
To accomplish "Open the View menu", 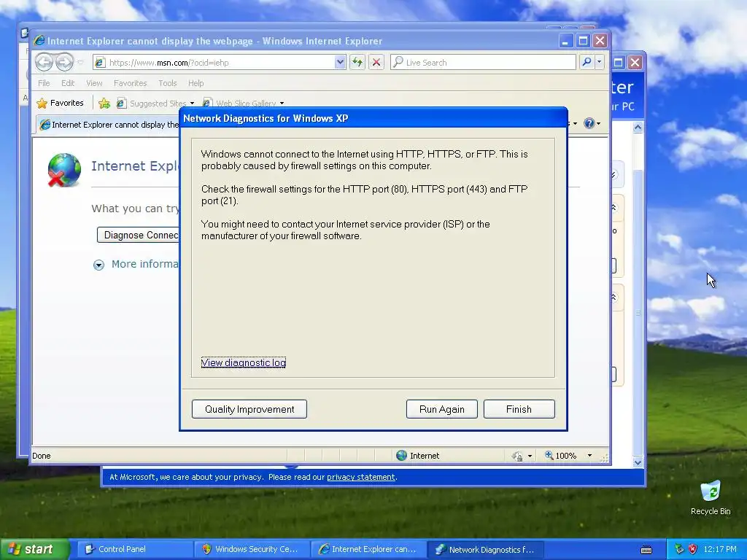I will coord(94,83).
